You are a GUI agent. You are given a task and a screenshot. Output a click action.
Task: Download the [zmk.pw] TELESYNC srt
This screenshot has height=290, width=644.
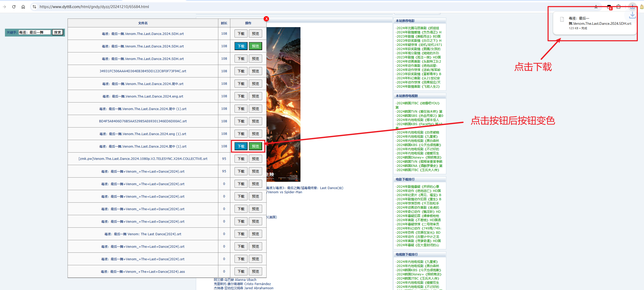pos(241,159)
